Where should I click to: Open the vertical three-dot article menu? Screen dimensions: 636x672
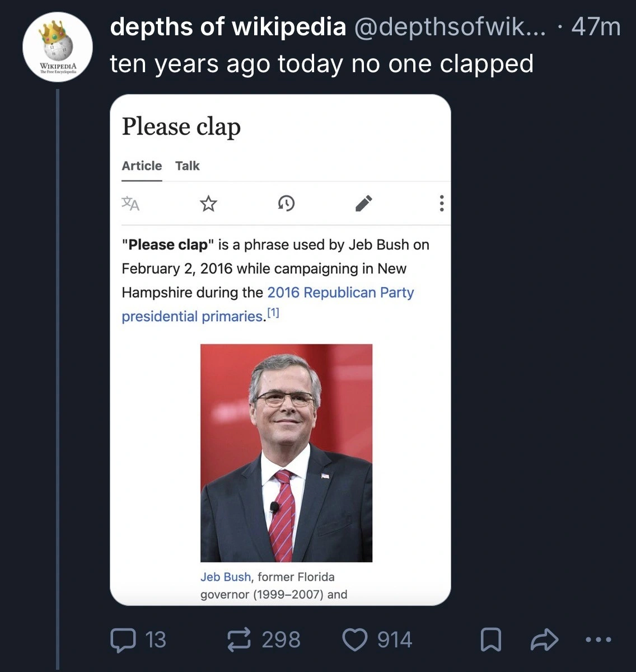coord(441,203)
